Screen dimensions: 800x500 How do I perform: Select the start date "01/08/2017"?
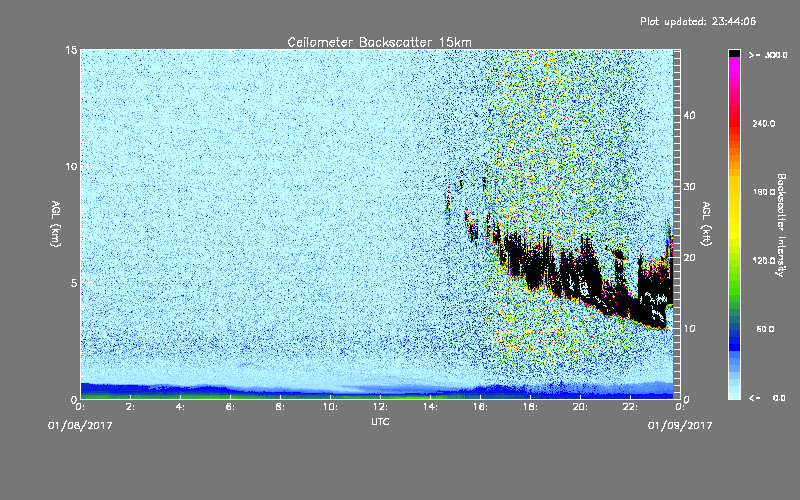coord(80,426)
